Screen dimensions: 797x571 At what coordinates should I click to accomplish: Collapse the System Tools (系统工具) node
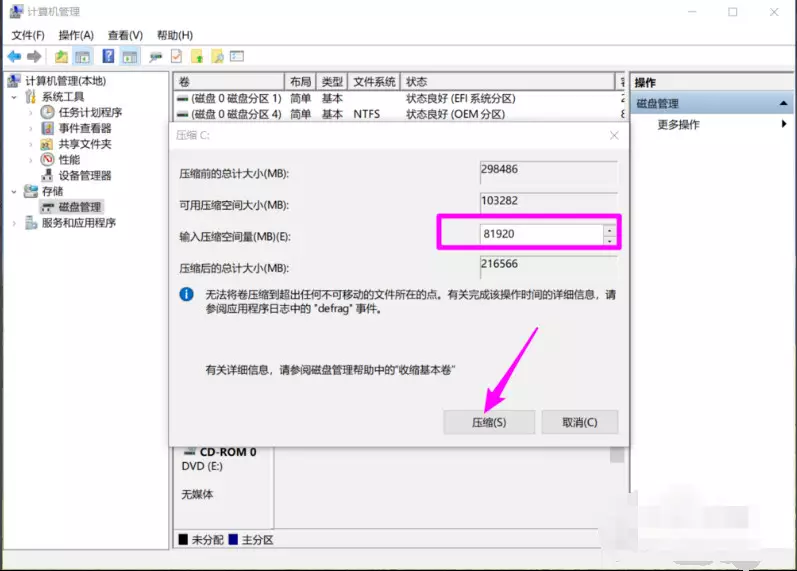click(14, 97)
